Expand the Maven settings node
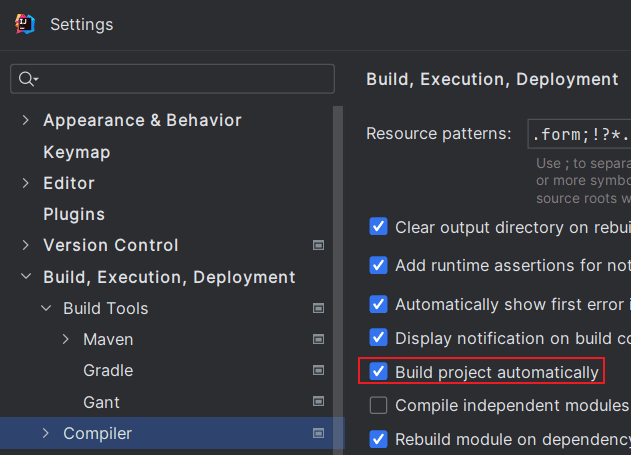Image resolution: width=631 pixels, height=455 pixels. tap(66, 340)
